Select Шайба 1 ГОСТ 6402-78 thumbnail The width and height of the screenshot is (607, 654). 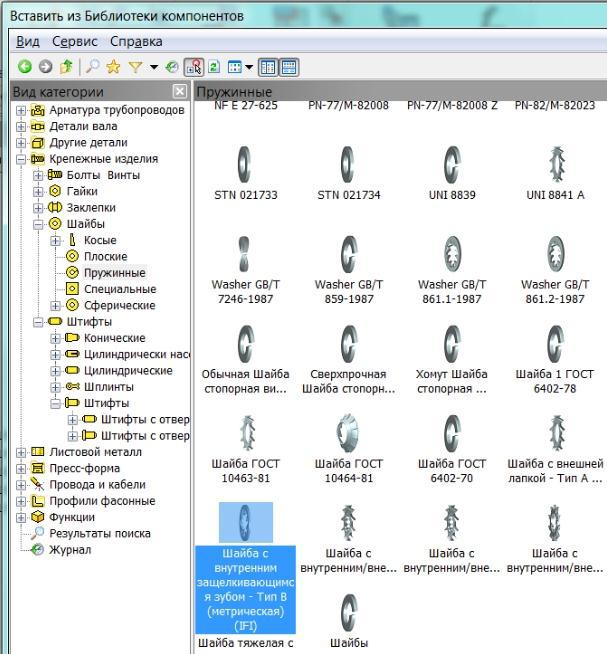(556, 345)
